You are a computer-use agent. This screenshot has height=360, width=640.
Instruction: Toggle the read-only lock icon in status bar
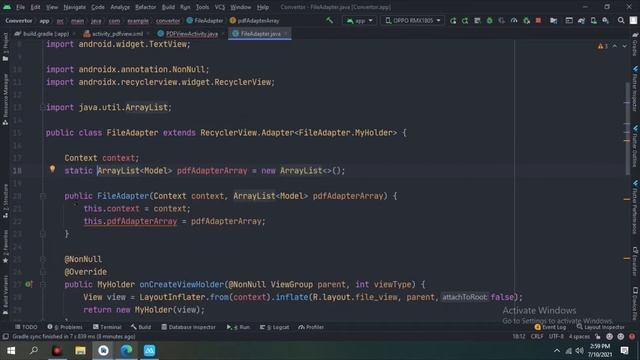point(598,337)
